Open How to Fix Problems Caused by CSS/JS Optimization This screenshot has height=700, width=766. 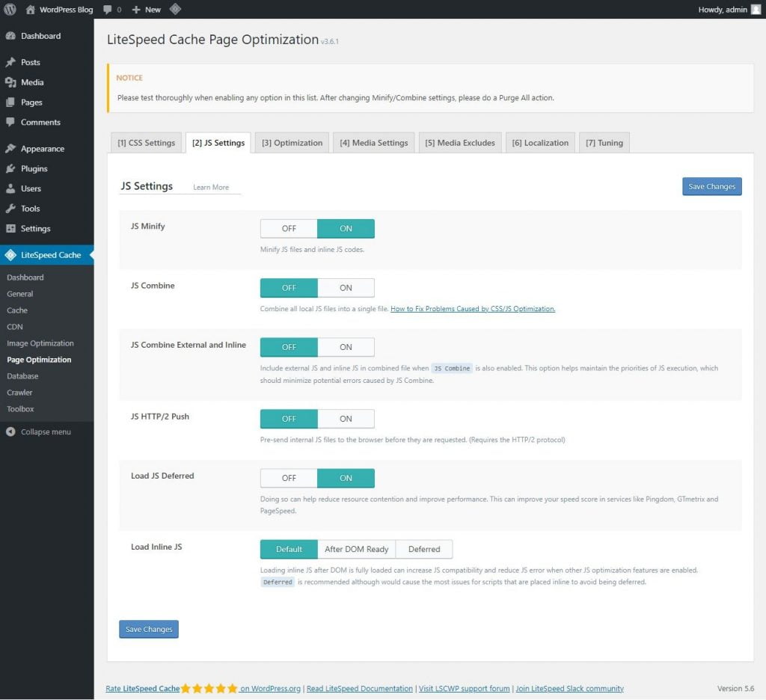point(473,309)
